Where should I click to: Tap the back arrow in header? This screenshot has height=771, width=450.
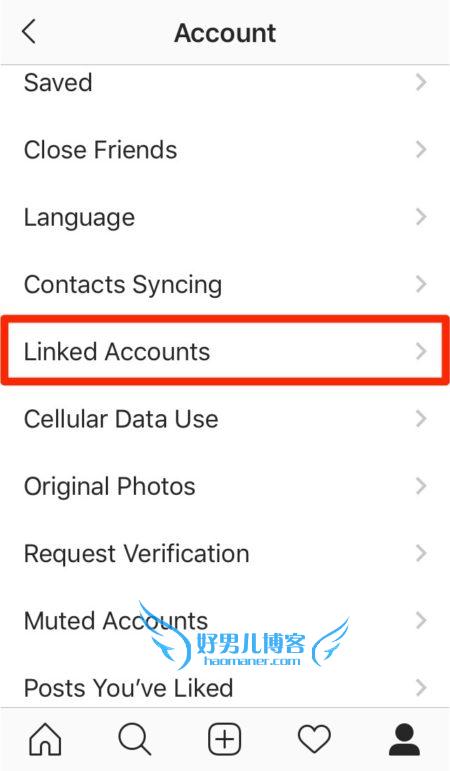click(x=29, y=32)
